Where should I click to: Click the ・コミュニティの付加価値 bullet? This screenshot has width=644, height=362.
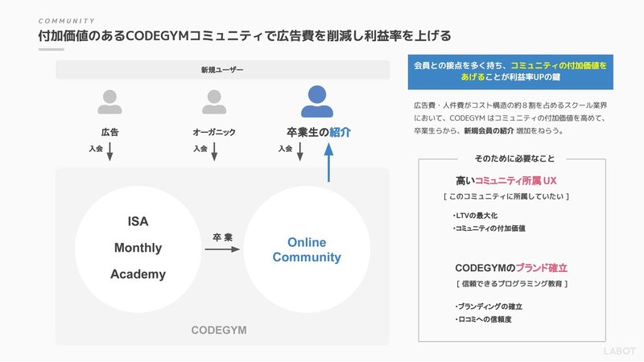489,228
